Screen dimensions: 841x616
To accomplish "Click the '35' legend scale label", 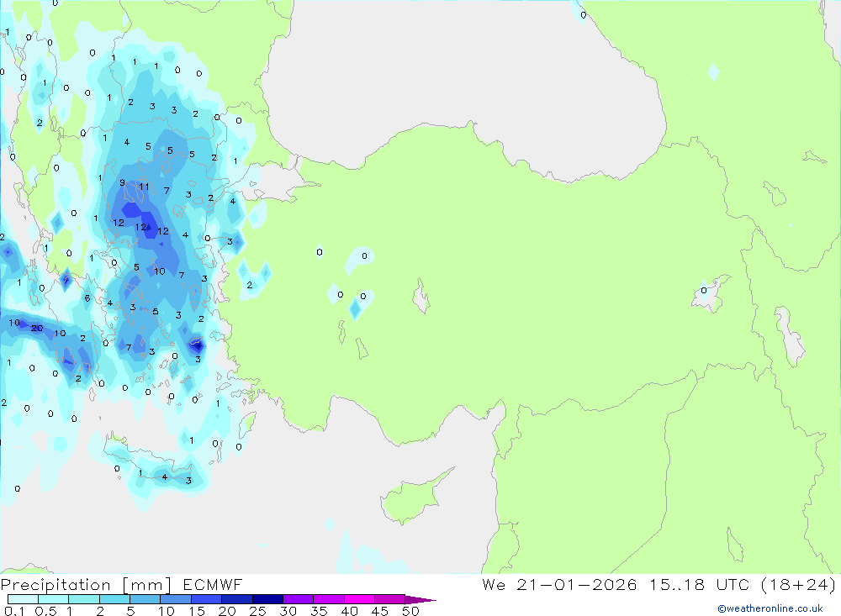I will (319, 611).
